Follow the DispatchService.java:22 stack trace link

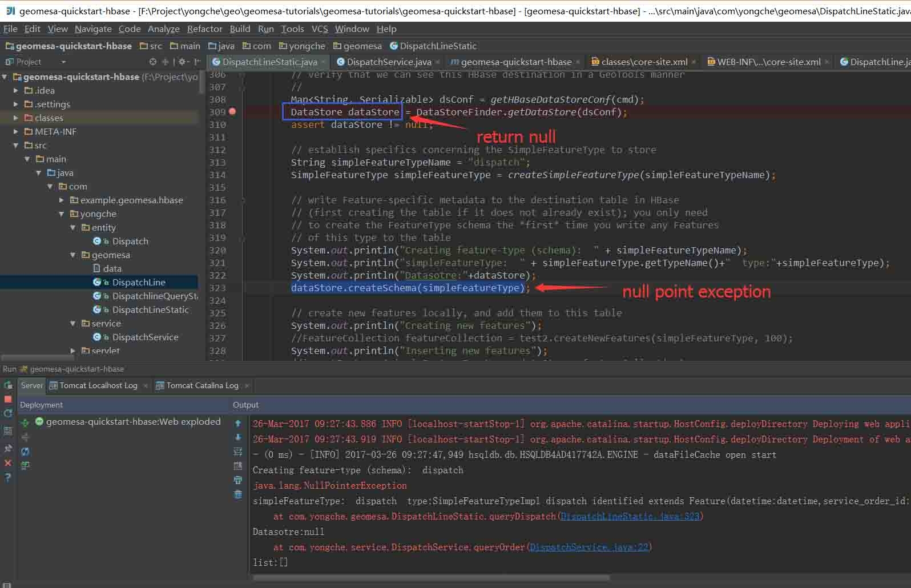point(589,547)
